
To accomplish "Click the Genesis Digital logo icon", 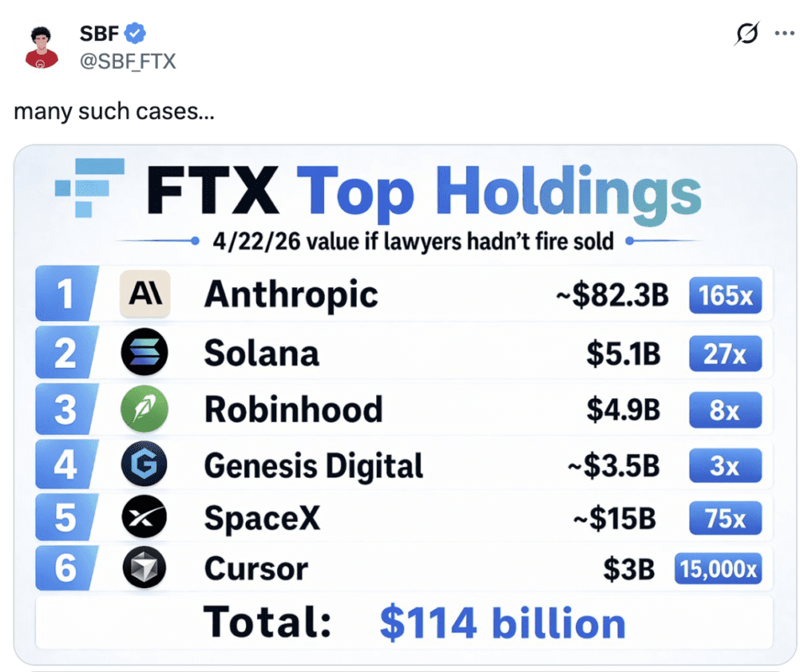I will [x=144, y=465].
